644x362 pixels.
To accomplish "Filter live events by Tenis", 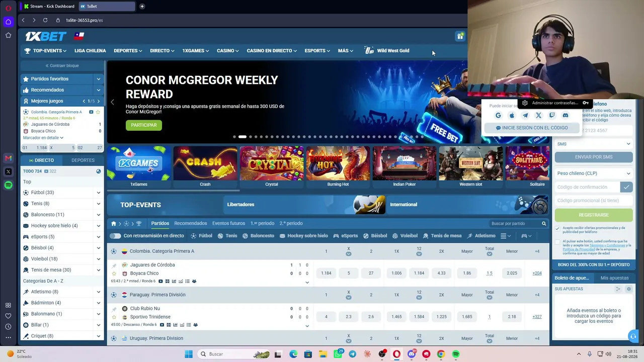I will (x=227, y=236).
